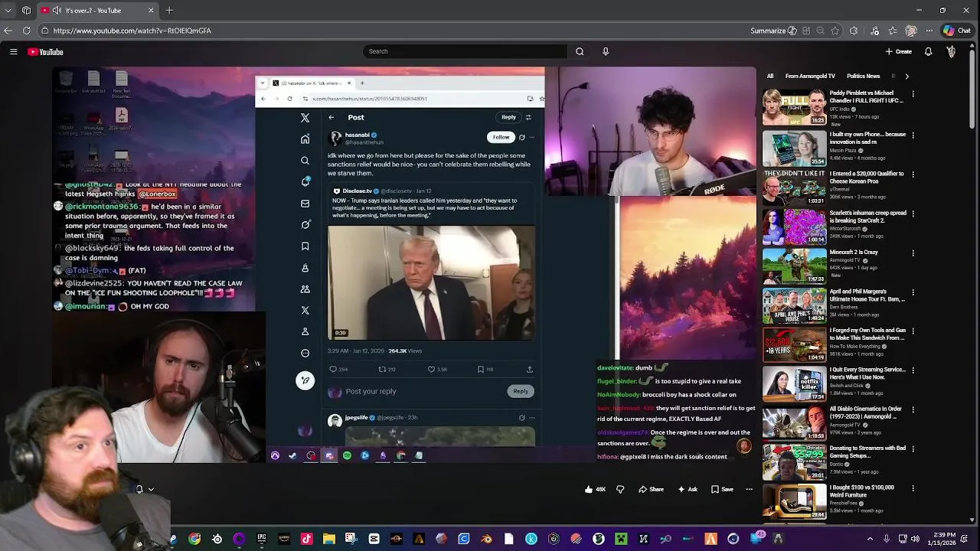
Task: Open options for 'Donating to Streamers' video
Action: click(x=913, y=449)
